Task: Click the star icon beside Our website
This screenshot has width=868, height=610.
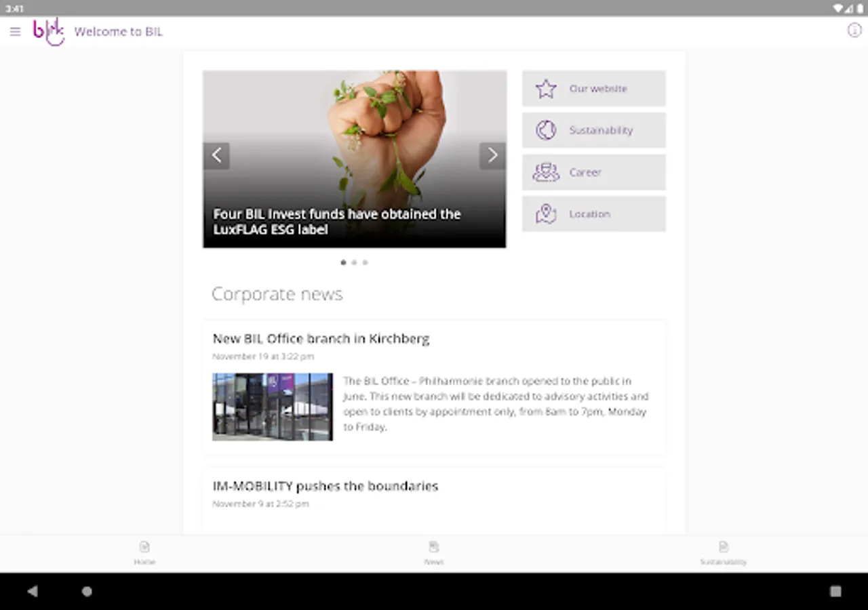Action: [546, 89]
